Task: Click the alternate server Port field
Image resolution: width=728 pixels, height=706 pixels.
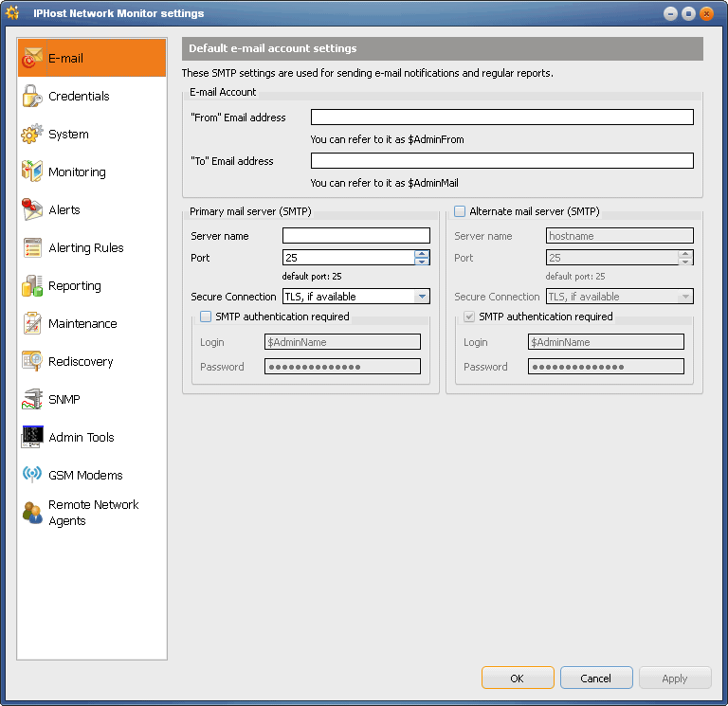Action: [612, 258]
